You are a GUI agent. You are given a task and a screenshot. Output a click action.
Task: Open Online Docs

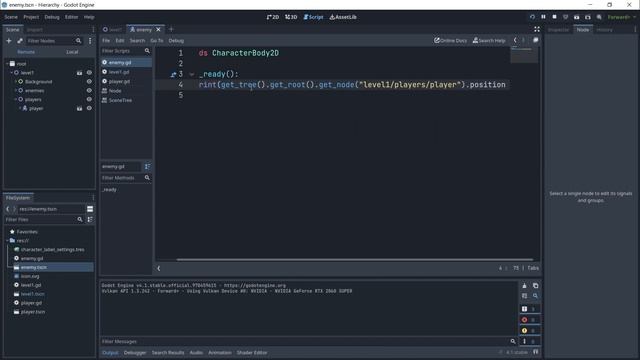pyautogui.click(x=450, y=40)
